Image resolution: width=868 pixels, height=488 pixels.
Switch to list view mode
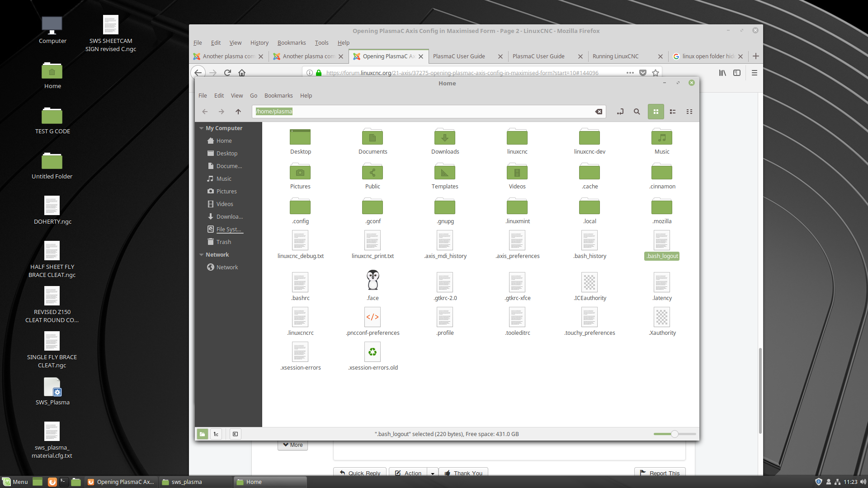click(673, 112)
